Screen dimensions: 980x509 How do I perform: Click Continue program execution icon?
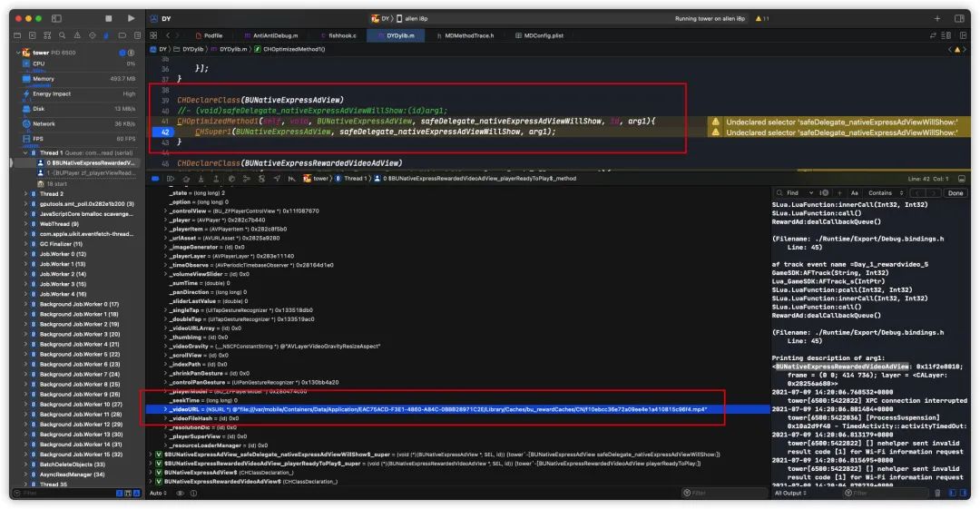171,179
